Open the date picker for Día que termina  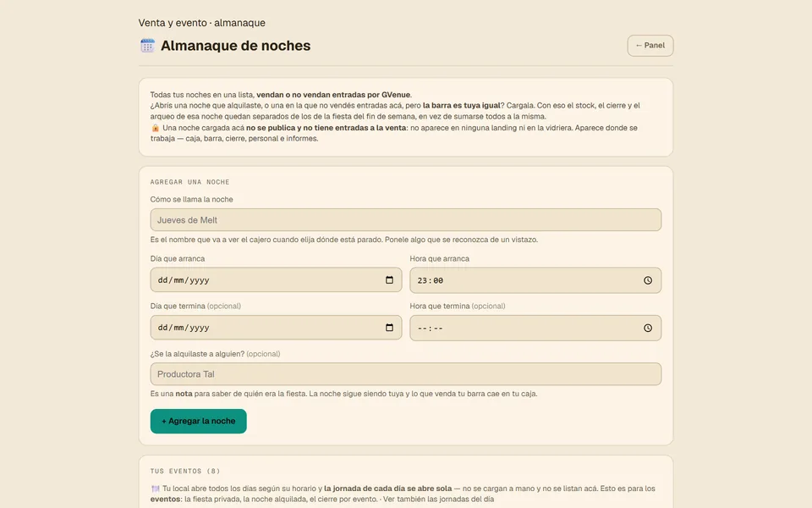click(389, 328)
